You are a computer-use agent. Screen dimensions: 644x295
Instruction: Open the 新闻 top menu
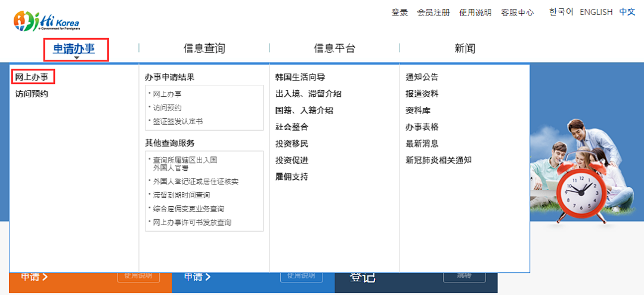point(465,48)
